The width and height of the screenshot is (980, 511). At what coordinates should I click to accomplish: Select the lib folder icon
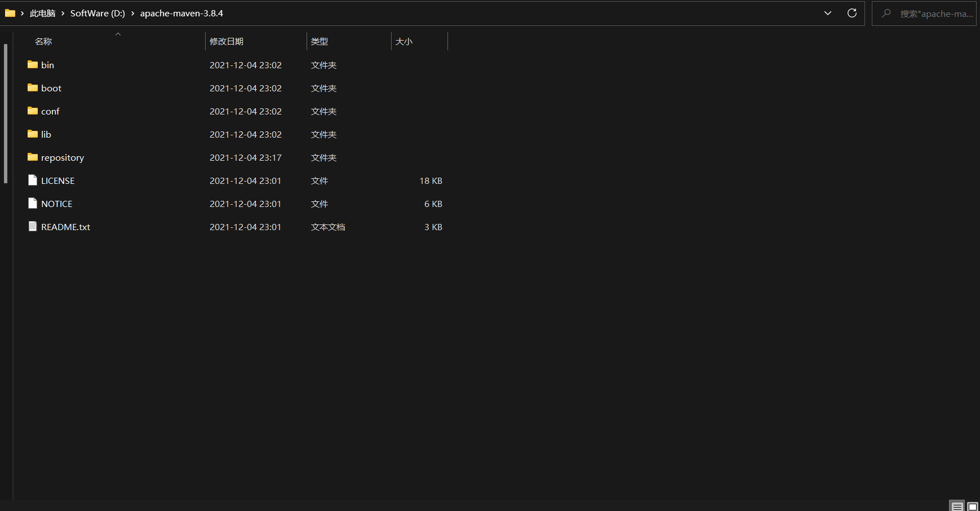click(33, 134)
